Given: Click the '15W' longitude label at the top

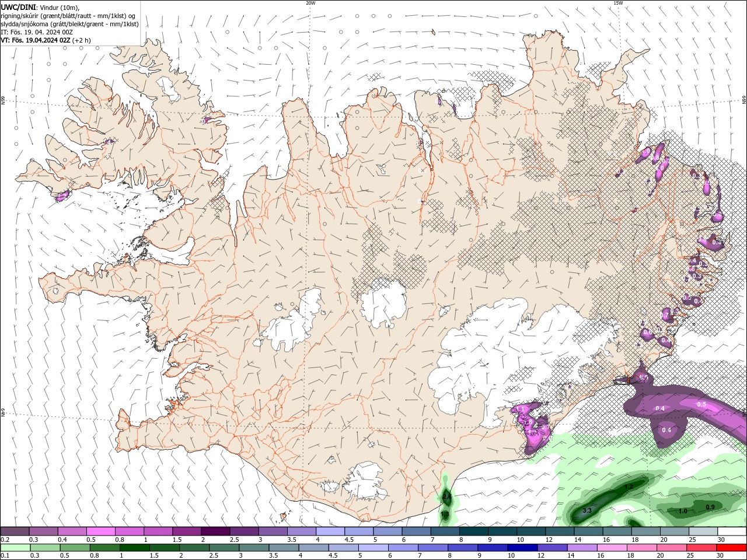Looking at the screenshot, I should [618, 3].
